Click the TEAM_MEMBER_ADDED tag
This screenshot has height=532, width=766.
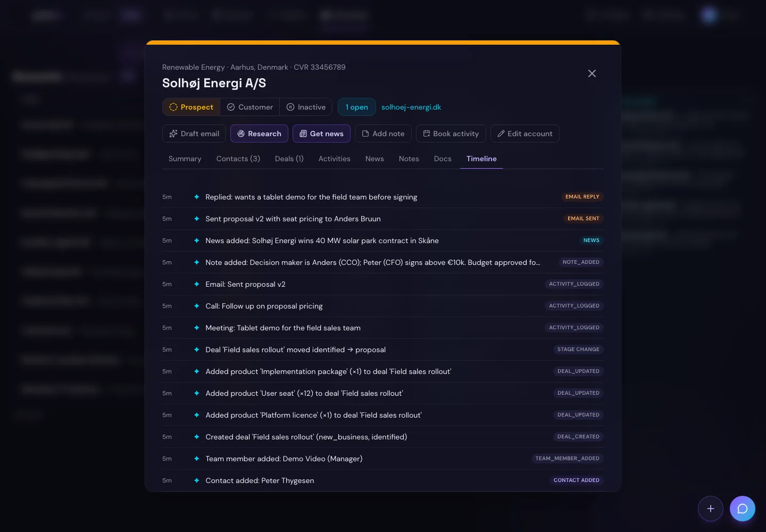[x=567, y=459]
